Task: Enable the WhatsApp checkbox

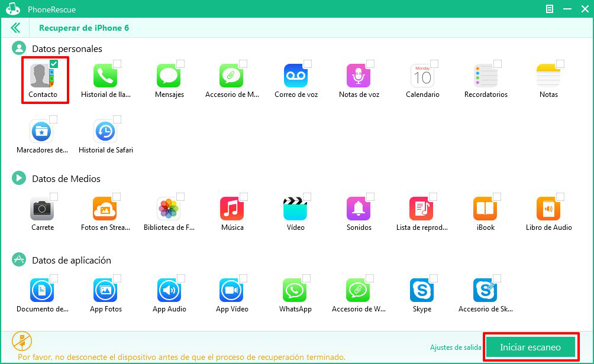Action: pos(306,278)
